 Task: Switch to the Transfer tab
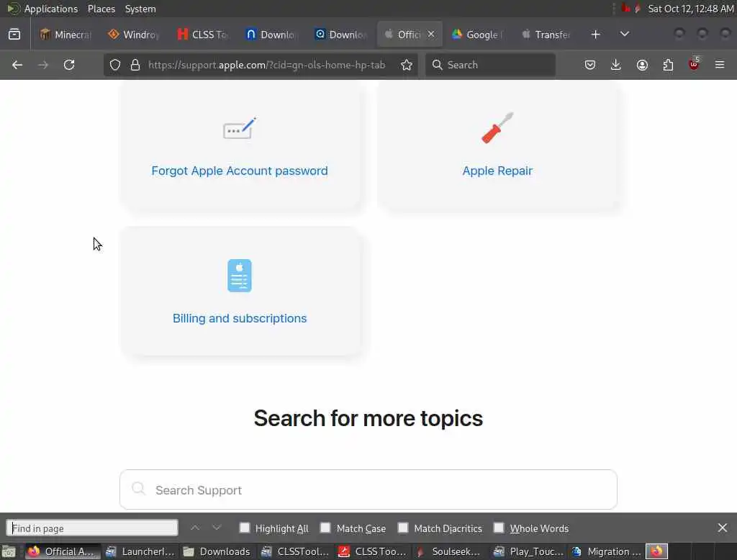(546, 35)
